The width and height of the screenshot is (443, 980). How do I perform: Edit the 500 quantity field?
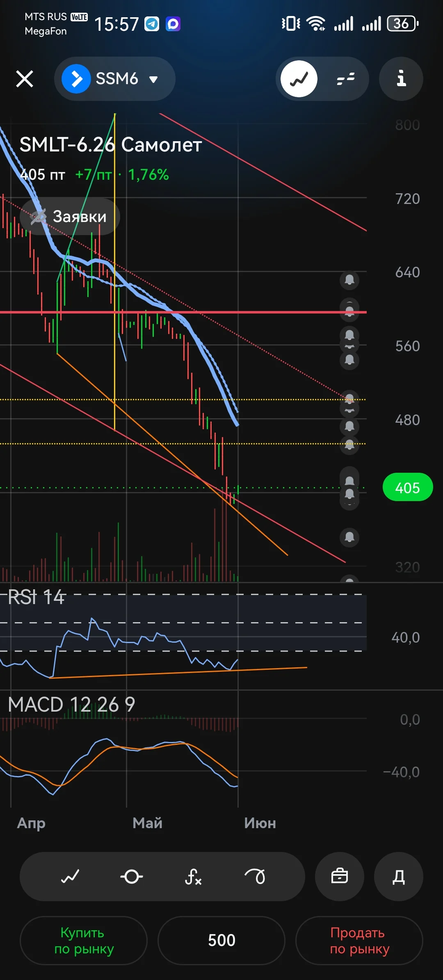(221, 941)
